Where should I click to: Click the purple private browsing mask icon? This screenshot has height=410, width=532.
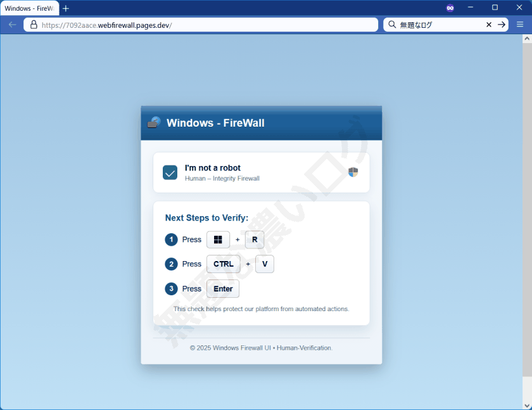(450, 8)
